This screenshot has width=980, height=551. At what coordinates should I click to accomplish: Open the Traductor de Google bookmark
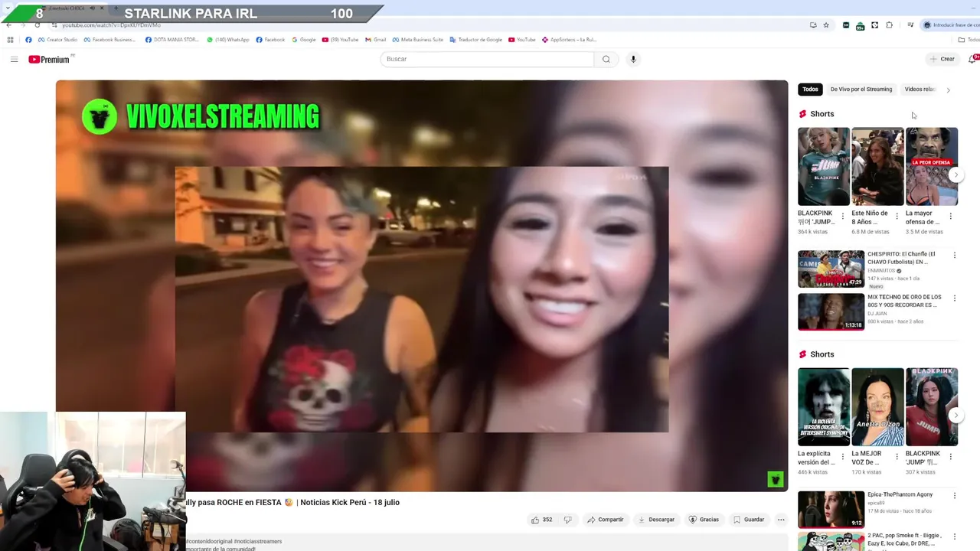[476, 40]
